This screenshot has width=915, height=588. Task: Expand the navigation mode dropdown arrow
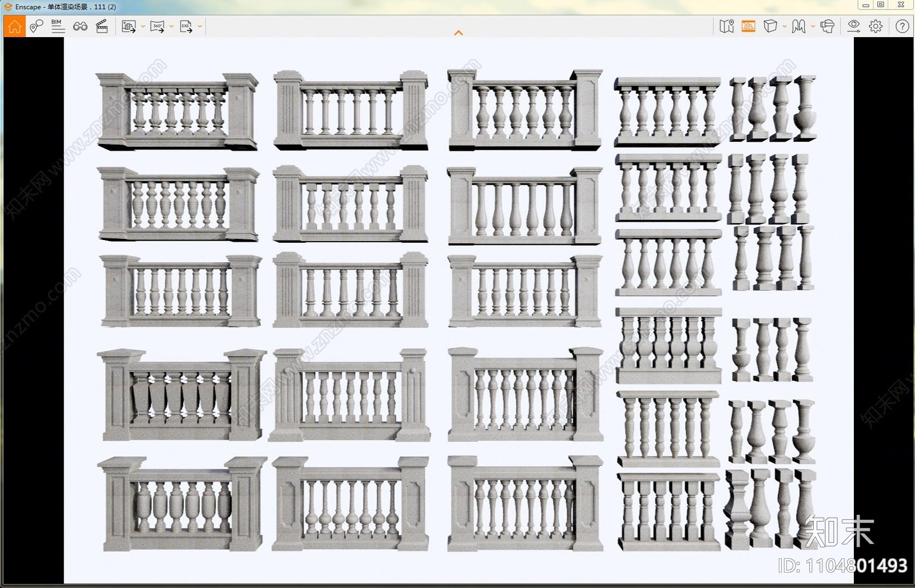(x=813, y=26)
